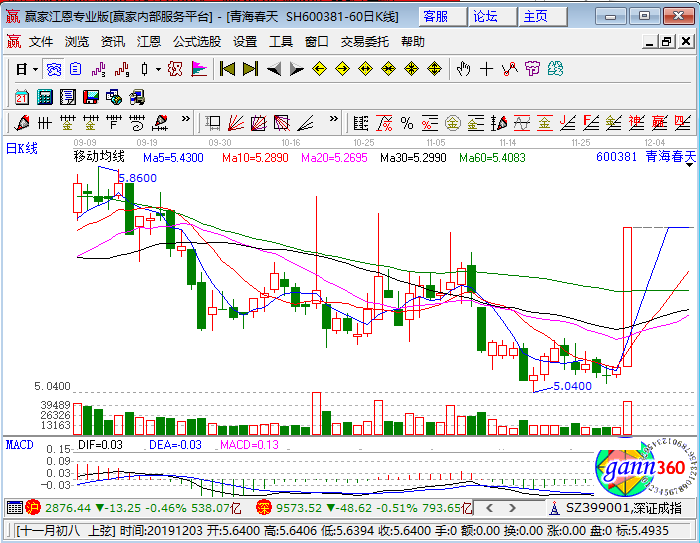Screen dimensions: 700x543
Task: Click the red 神 fan-lines tool
Action: coord(636,123)
